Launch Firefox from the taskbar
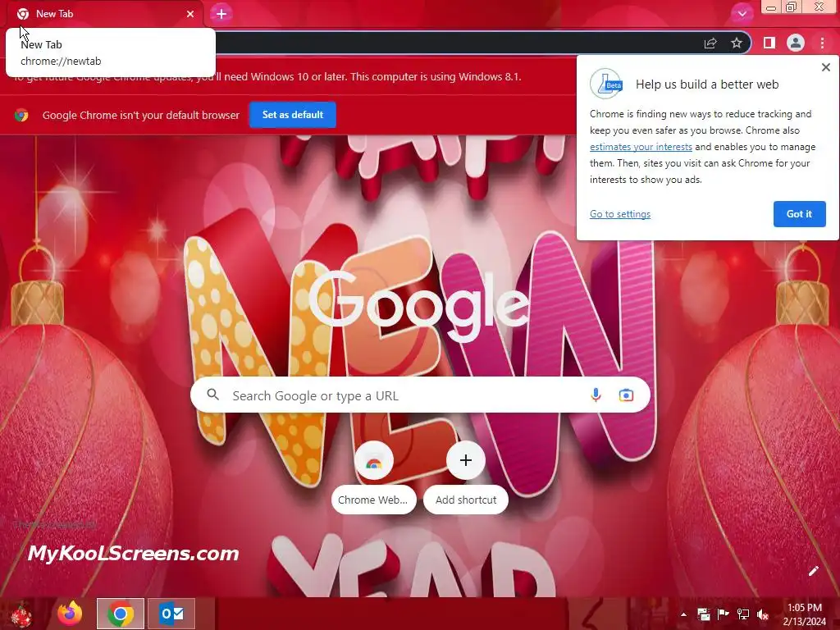Viewport: 840px width, 630px height. pyautogui.click(x=70, y=614)
